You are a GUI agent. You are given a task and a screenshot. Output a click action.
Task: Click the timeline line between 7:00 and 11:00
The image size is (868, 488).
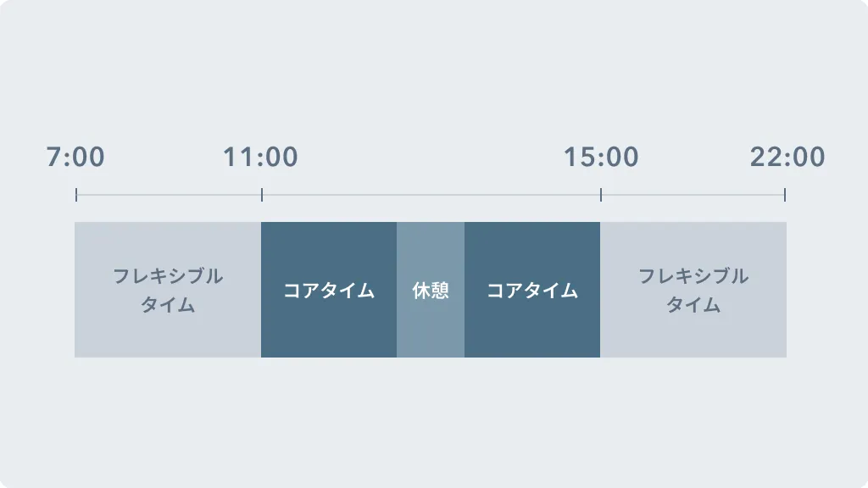[169, 195]
